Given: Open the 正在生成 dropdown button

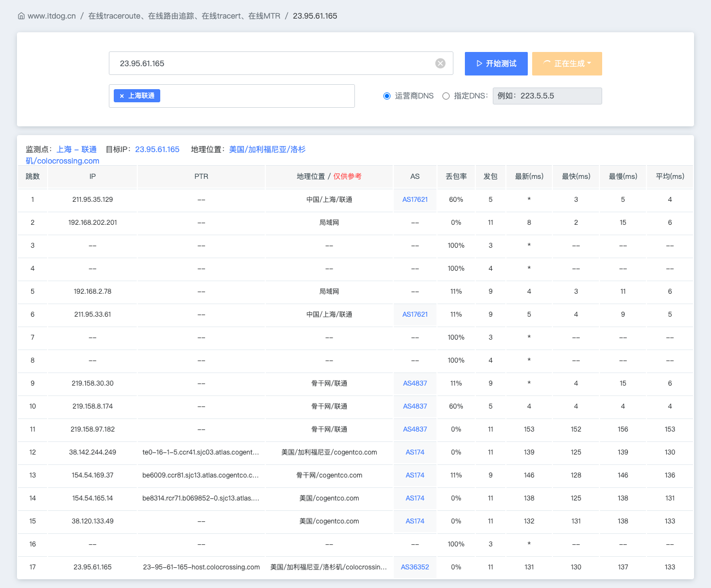Looking at the screenshot, I should point(567,63).
